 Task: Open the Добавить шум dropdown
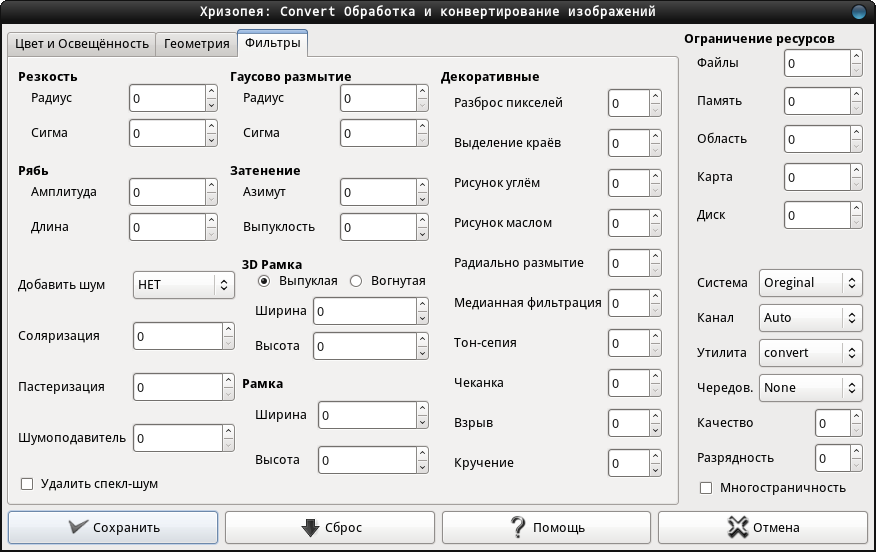click(184, 285)
